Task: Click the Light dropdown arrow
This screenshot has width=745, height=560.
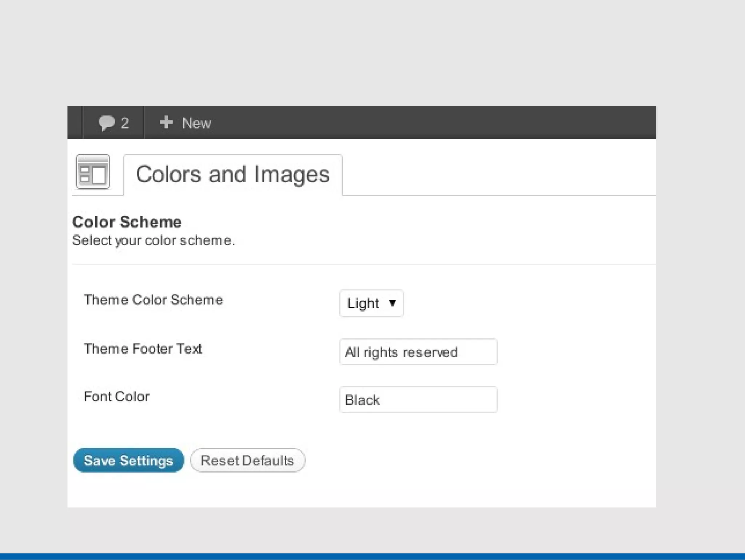Action: tap(392, 303)
